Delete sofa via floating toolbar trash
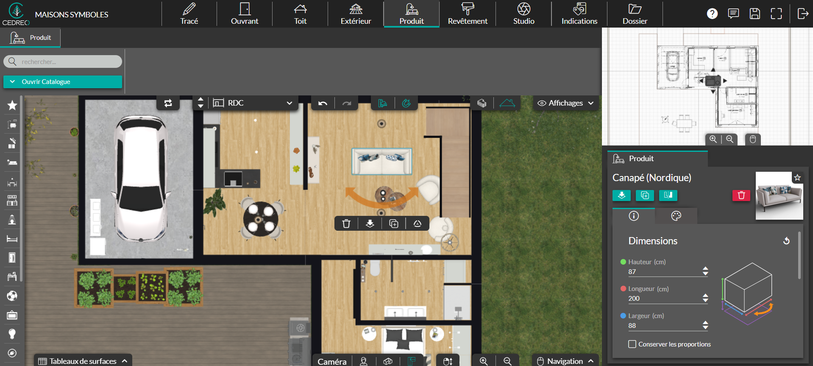This screenshot has height=366, width=813. click(x=347, y=223)
